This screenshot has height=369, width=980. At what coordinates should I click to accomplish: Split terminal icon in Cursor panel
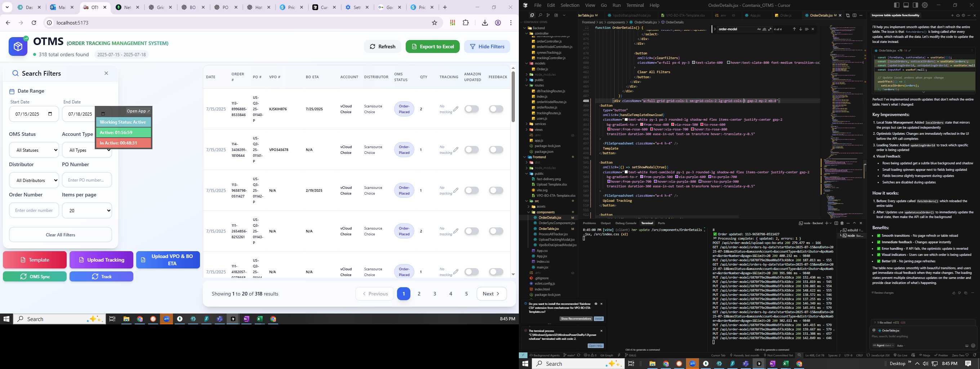tap(836, 223)
